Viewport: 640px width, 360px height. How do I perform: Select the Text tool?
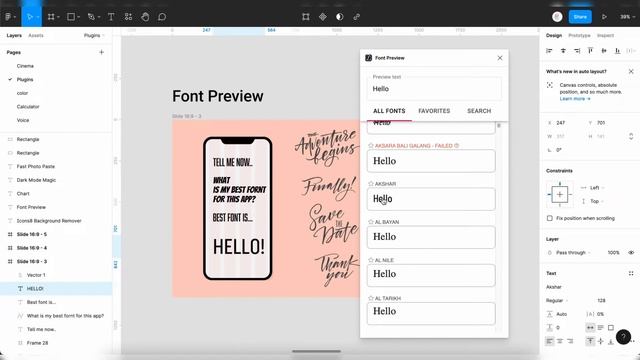111,17
